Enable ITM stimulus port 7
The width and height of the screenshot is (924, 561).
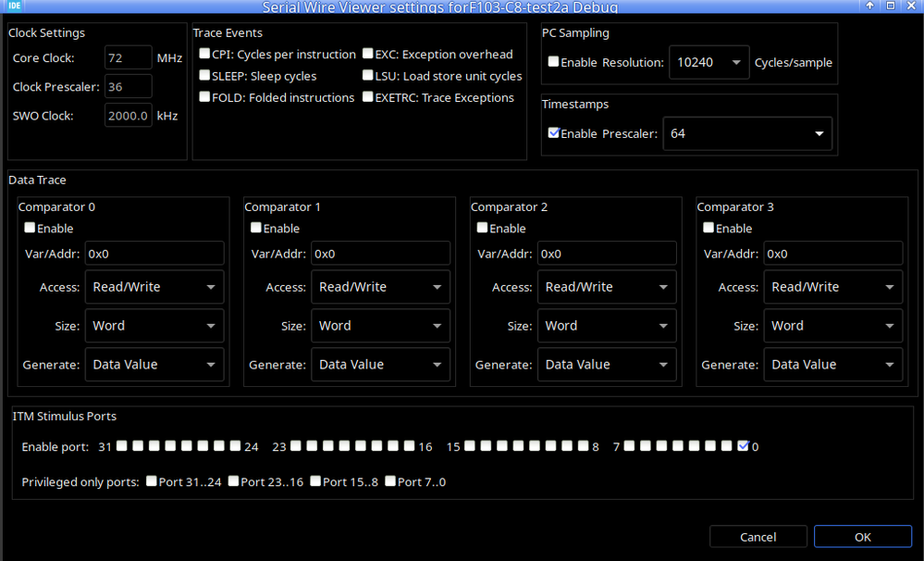click(629, 446)
